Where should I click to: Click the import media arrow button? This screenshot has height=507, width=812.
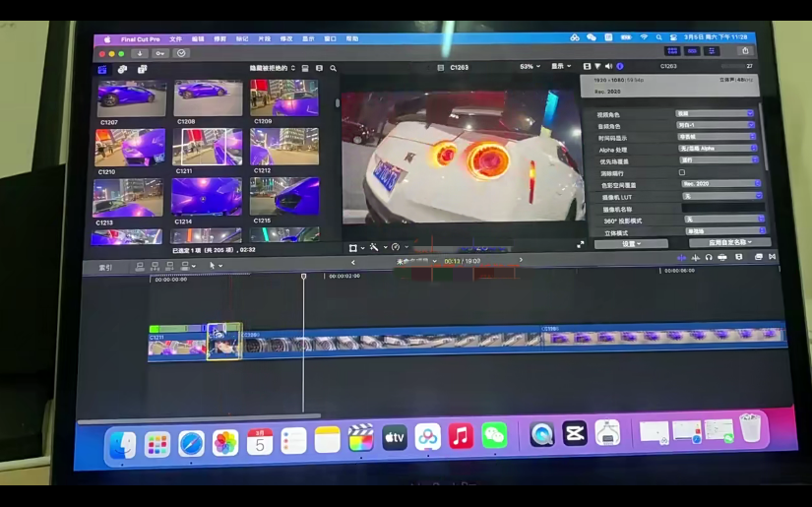point(140,53)
